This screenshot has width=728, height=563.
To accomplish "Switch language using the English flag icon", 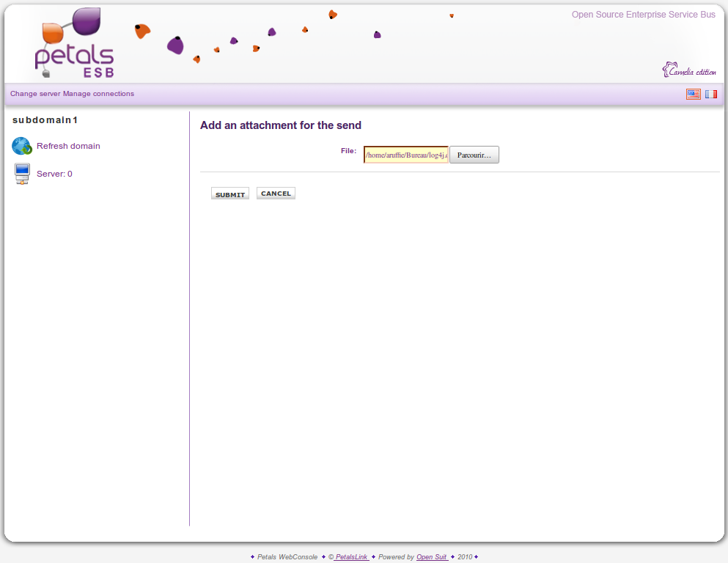I will (693, 94).
